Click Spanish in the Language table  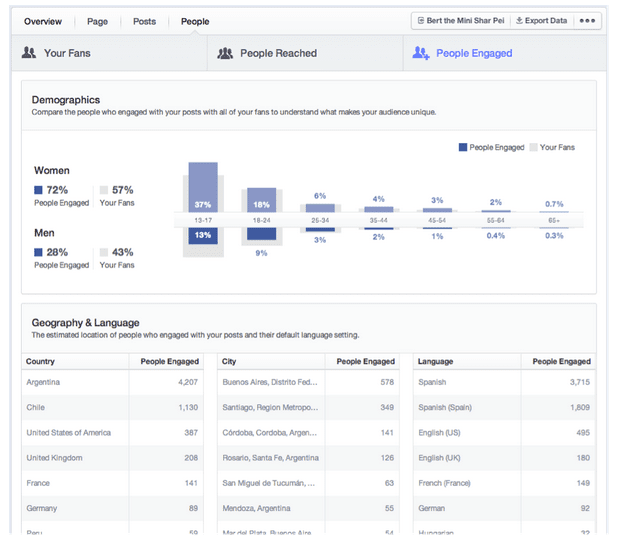coord(432,382)
